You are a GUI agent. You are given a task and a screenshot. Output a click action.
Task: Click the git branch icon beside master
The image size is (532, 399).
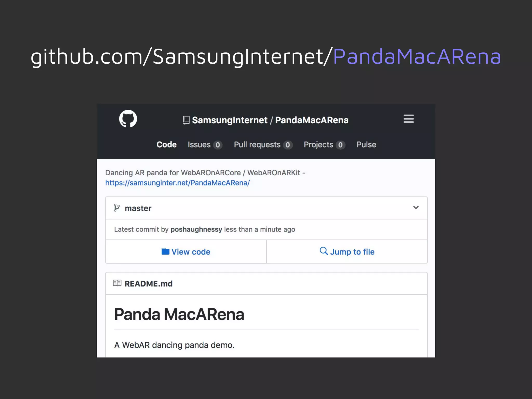117,208
